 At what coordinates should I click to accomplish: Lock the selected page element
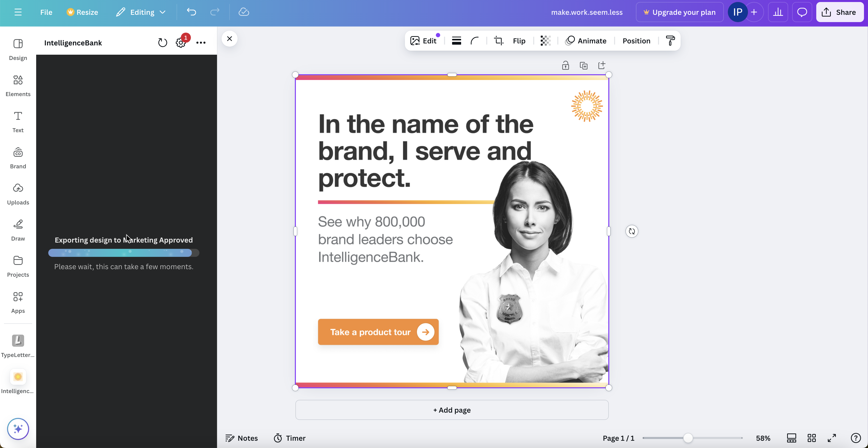pyautogui.click(x=565, y=65)
